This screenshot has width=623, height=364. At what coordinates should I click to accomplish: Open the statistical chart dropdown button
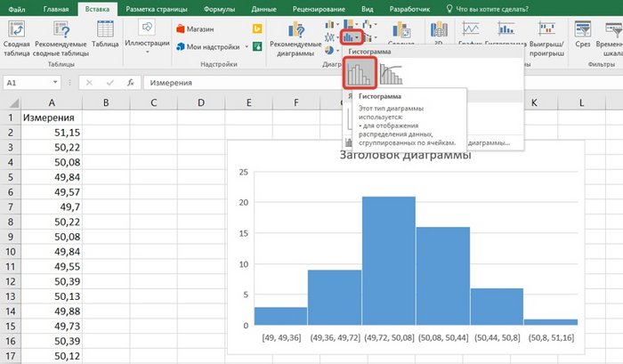[x=351, y=37]
